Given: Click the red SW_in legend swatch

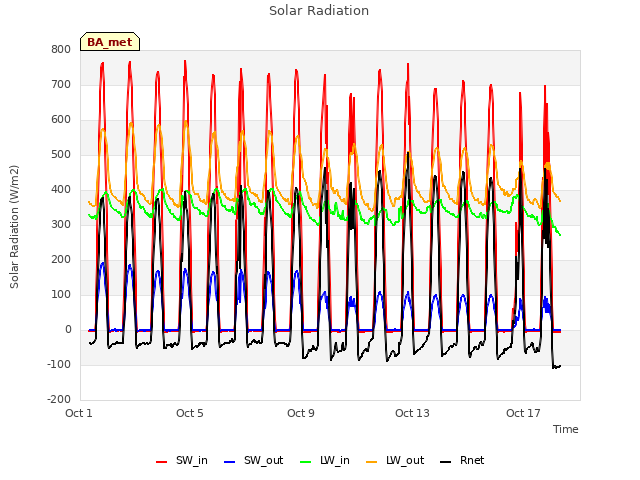Looking at the screenshot, I should 162,462.
